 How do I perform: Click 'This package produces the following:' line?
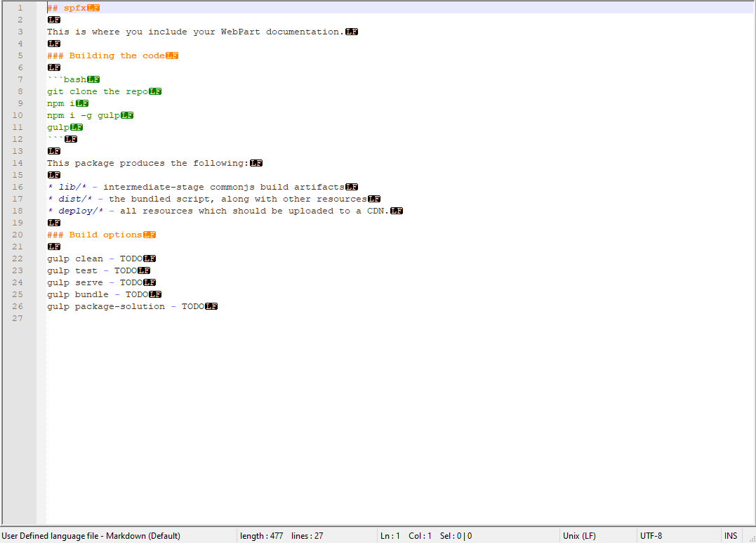tap(148, 163)
